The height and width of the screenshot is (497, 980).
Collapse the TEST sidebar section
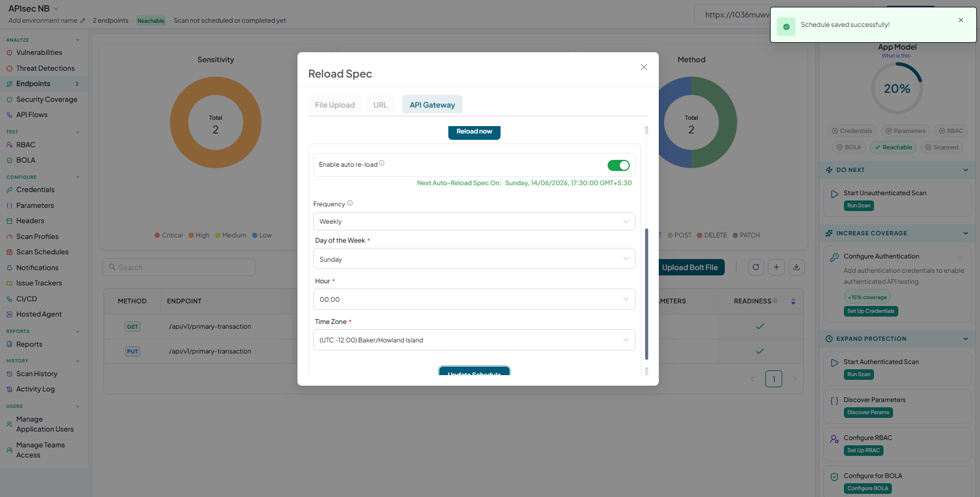[78, 132]
